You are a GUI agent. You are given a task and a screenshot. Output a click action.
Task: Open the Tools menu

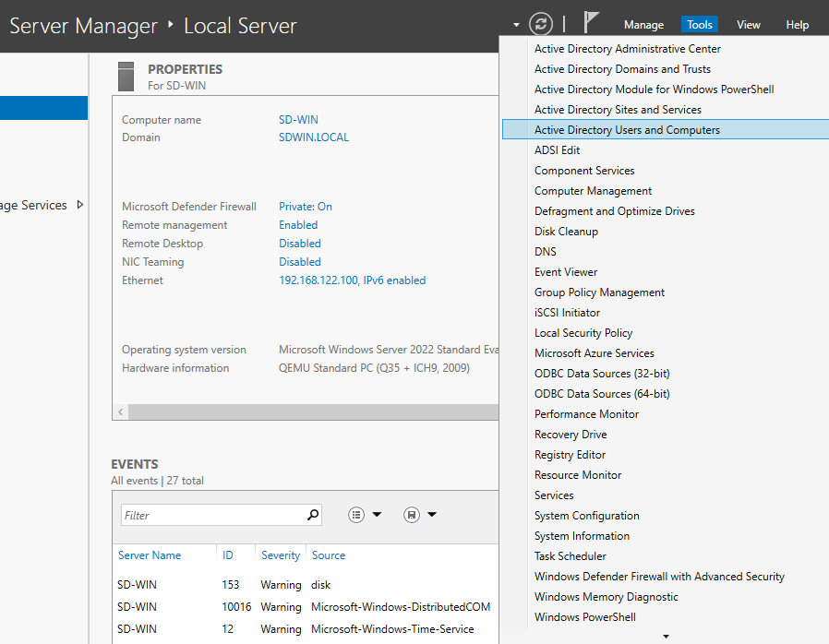coord(700,25)
